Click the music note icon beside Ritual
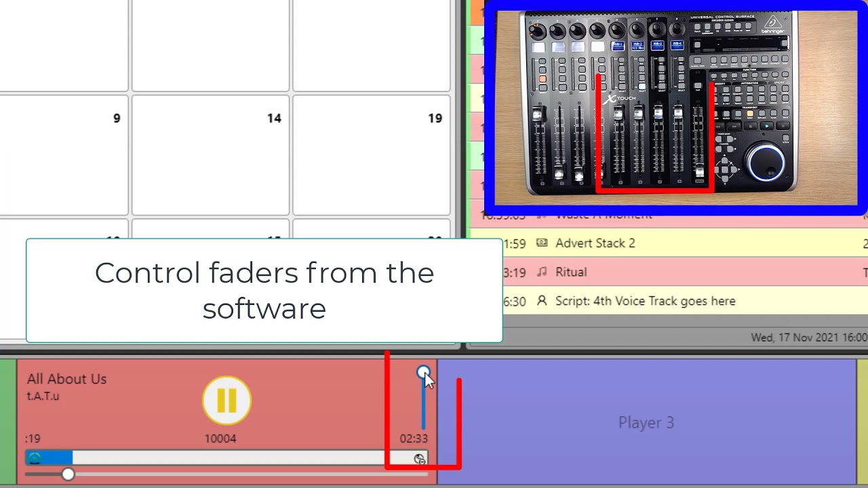The width and height of the screenshot is (868, 488). click(x=542, y=272)
